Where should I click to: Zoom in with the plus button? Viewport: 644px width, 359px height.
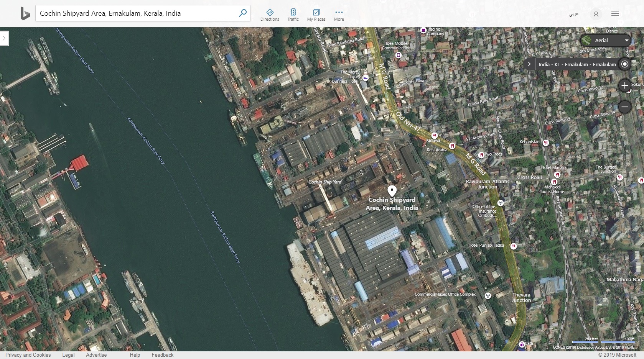[x=625, y=85]
